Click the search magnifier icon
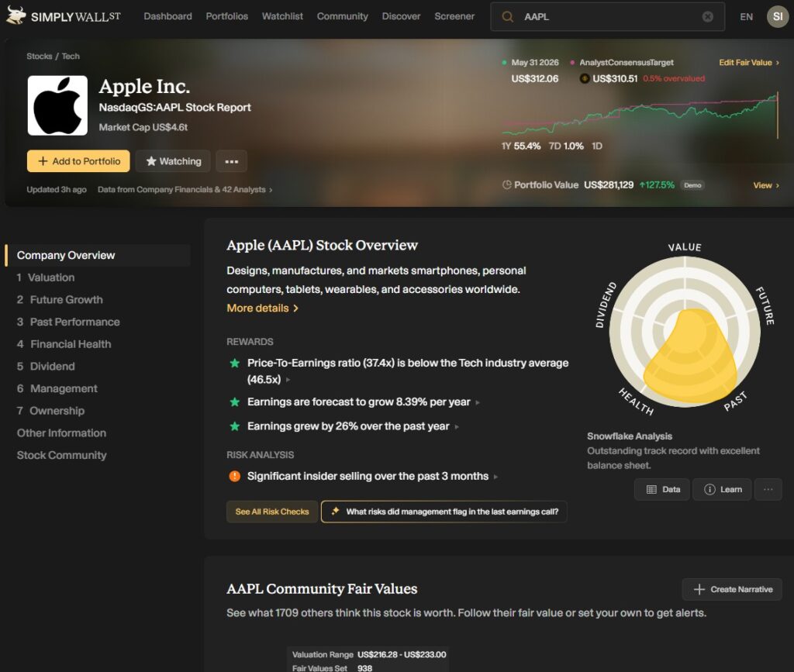794x672 pixels. pyautogui.click(x=507, y=17)
